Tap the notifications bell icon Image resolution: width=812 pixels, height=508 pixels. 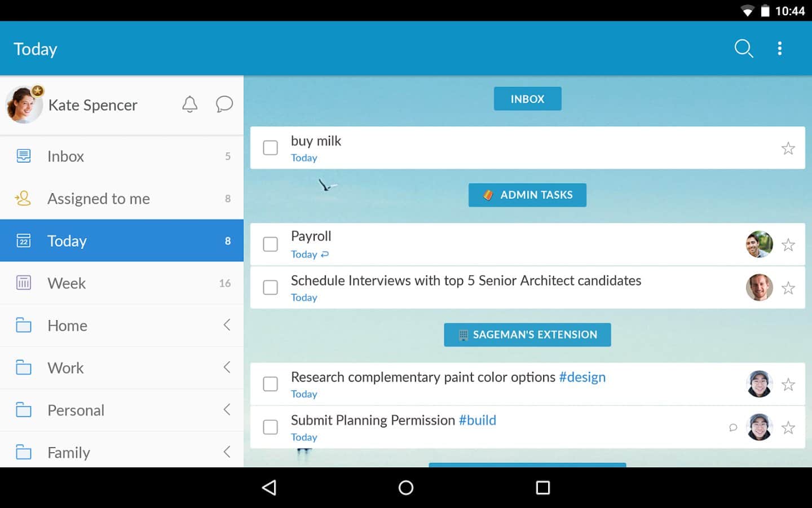[190, 104]
